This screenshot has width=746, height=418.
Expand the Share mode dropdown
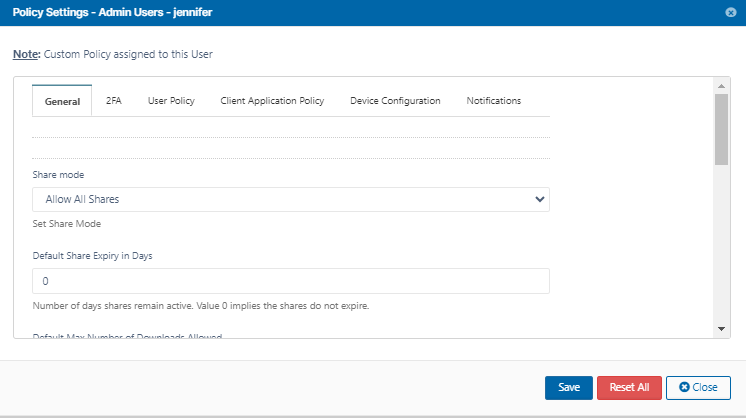291,199
